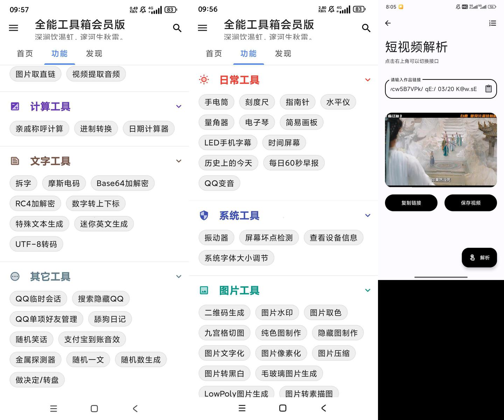Collapse the 其它工具 section chevron
The height and width of the screenshot is (420, 504).
click(178, 276)
